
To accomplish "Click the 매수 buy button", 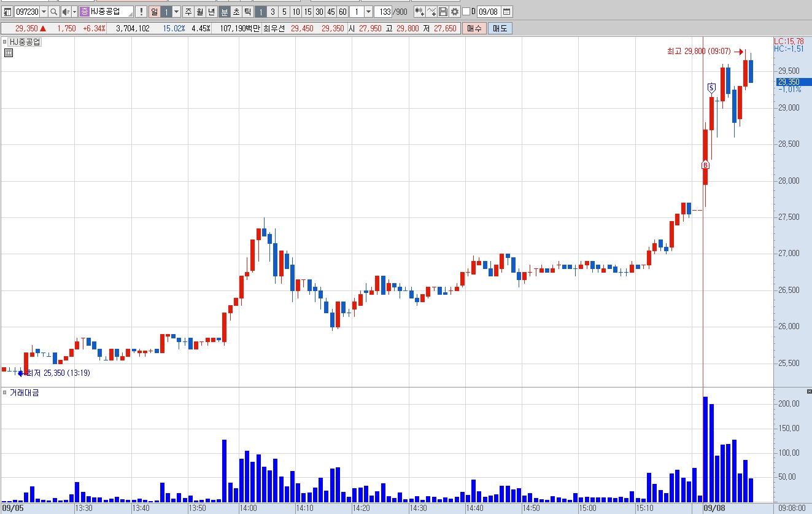I will 474,28.
